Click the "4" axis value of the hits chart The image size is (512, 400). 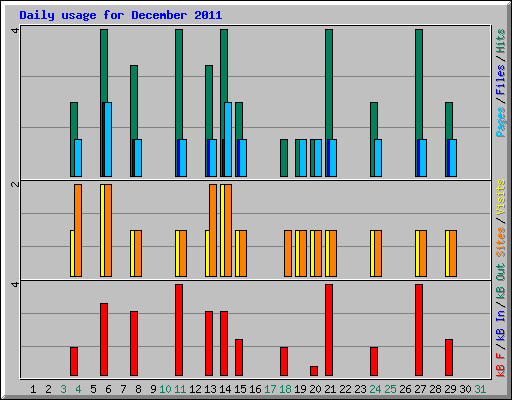pyautogui.click(x=15, y=31)
